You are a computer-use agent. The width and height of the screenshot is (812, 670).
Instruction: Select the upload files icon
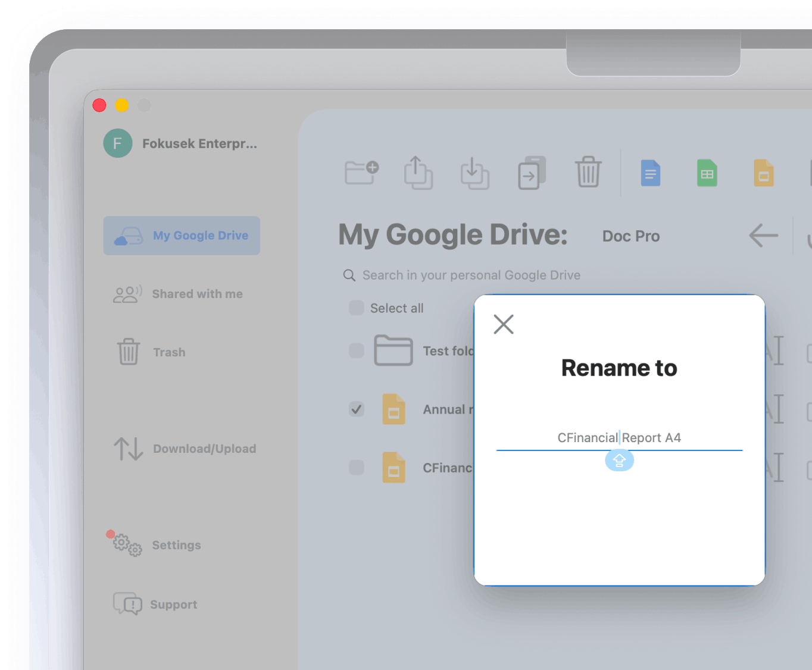tap(418, 173)
